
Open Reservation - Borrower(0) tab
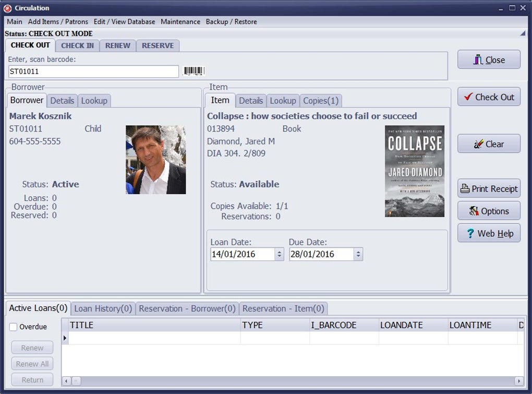click(x=187, y=308)
